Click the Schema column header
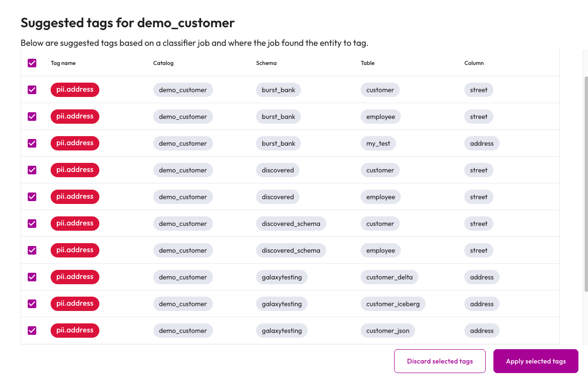The height and width of the screenshot is (385, 588). pos(266,63)
